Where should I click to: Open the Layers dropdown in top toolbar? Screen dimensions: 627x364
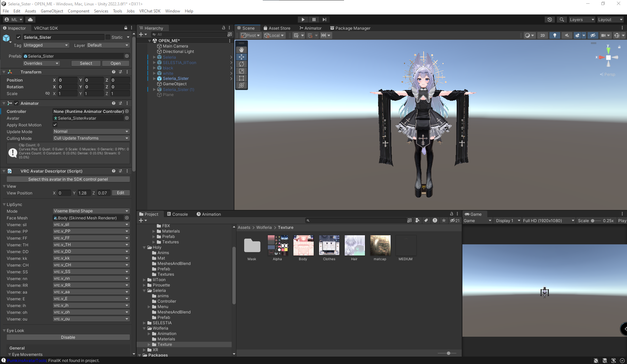[x=582, y=20]
